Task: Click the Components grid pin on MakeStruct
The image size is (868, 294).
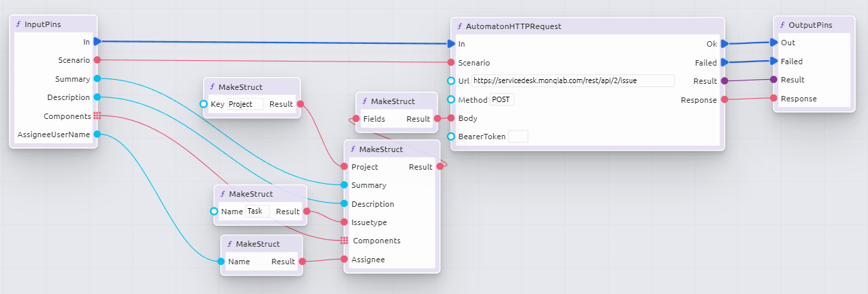Action: tap(344, 241)
